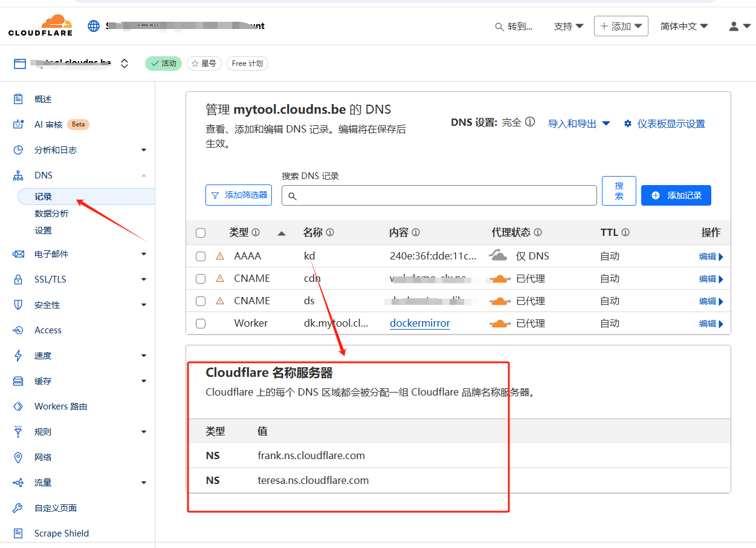Click the orange cloud icon for cdn record
This screenshot has height=548, width=756.
[x=500, y=279]
